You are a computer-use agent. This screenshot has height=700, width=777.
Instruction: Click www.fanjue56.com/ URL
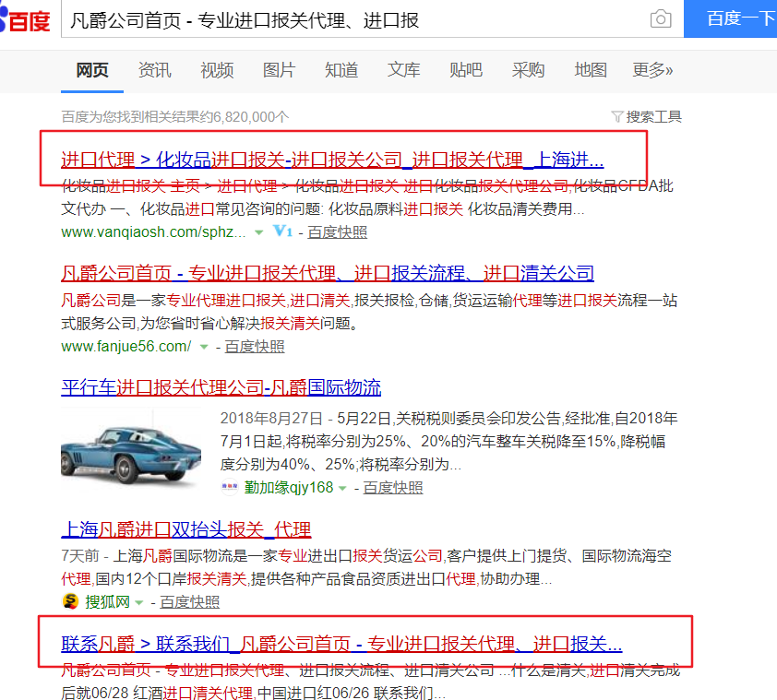pyautogui.click(x=126, y=346)
